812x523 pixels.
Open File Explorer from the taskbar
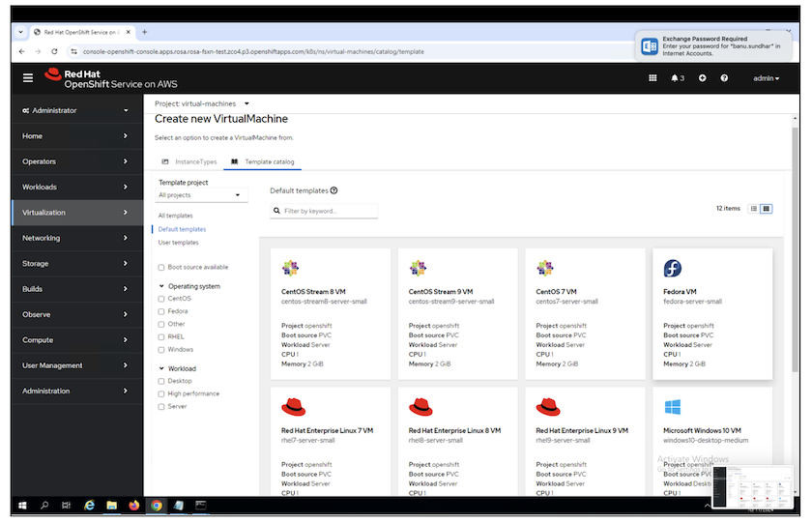(112, 506)
